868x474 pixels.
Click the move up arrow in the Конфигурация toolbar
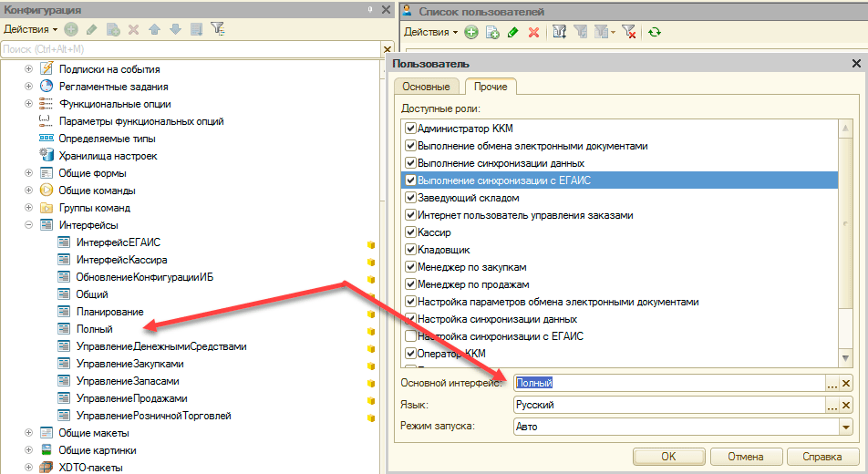[x=154, y=29]
